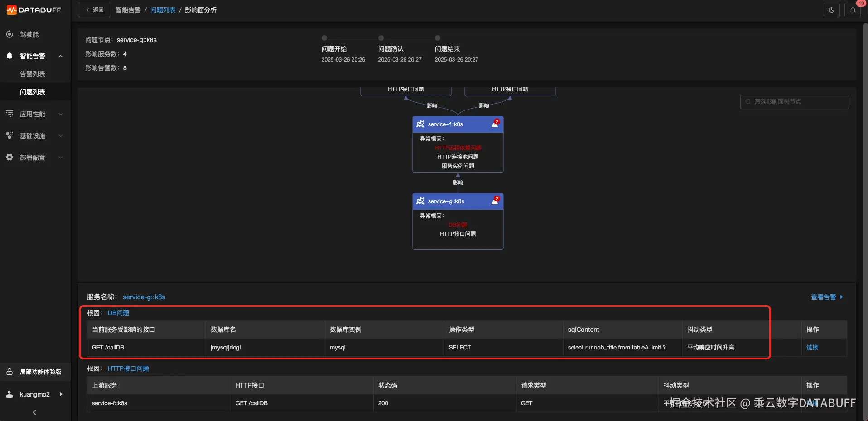Click the HTTP接口问题 root cause link in details
This screenshot has height=421, width=868.
tap(128, 368)
